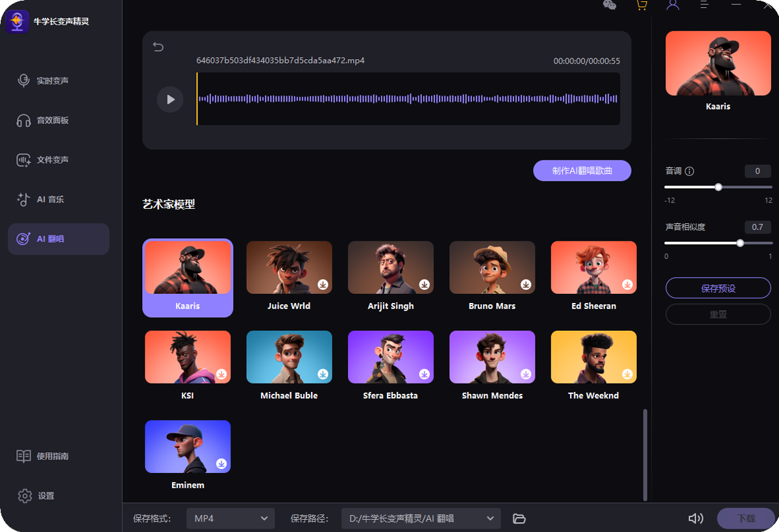Toggle the speaker volume icon
The width and height of the screenshot is (779, 532).
coord(696,518)
